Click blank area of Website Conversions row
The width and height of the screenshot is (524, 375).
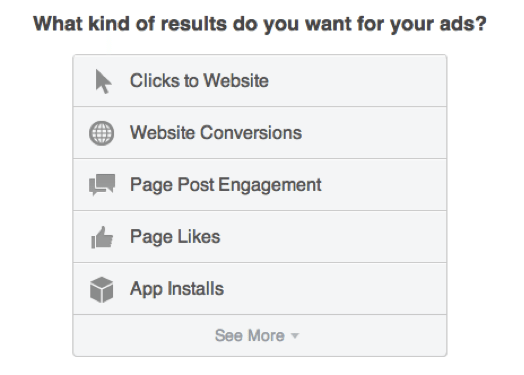click(374, 133)
